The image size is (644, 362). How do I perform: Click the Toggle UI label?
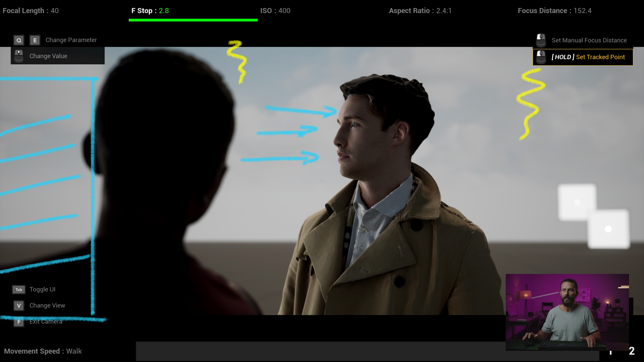pyautogui.click(x=42, y=289)
